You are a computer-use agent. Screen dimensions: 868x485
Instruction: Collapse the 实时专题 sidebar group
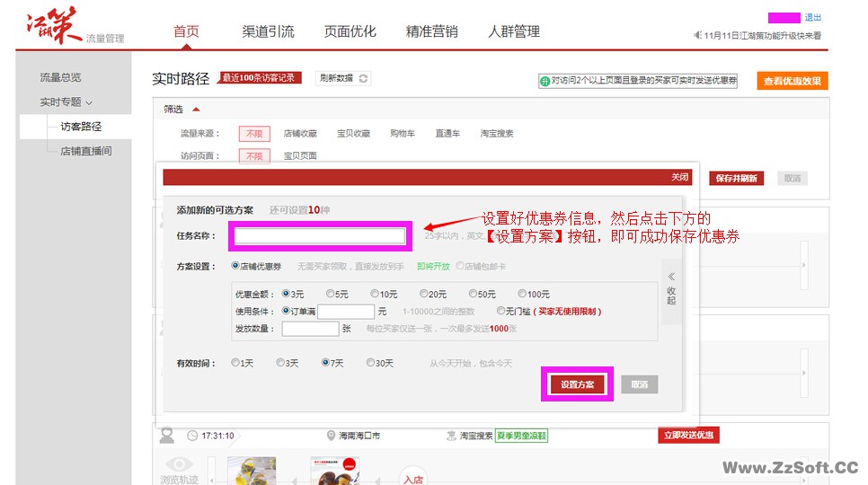click(x=89, y=103)
